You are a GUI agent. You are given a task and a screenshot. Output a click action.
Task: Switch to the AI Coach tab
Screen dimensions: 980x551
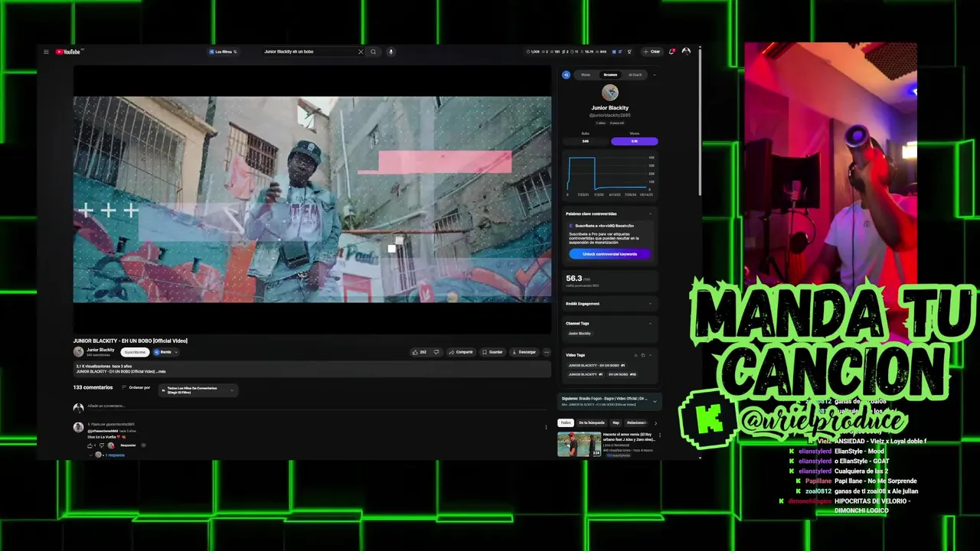click(635, 75)
